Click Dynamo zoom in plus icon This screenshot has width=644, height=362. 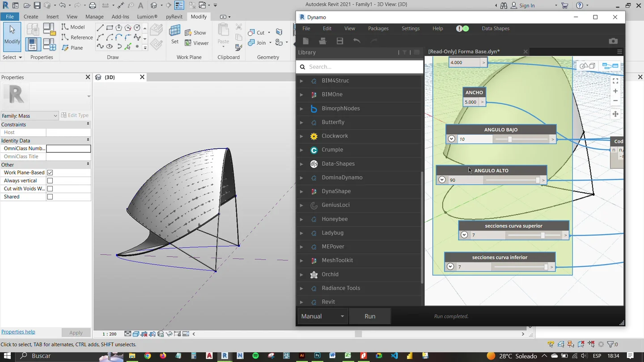coord(615,91)
